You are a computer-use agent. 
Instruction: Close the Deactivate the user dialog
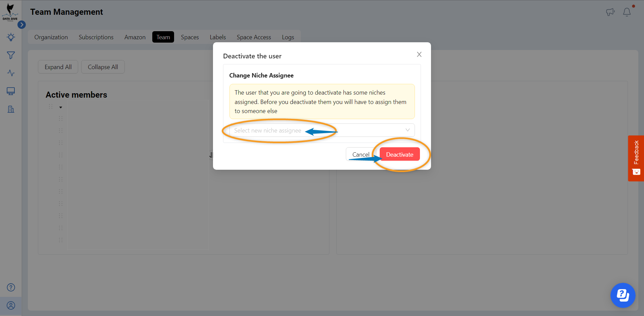coord(419,54)
